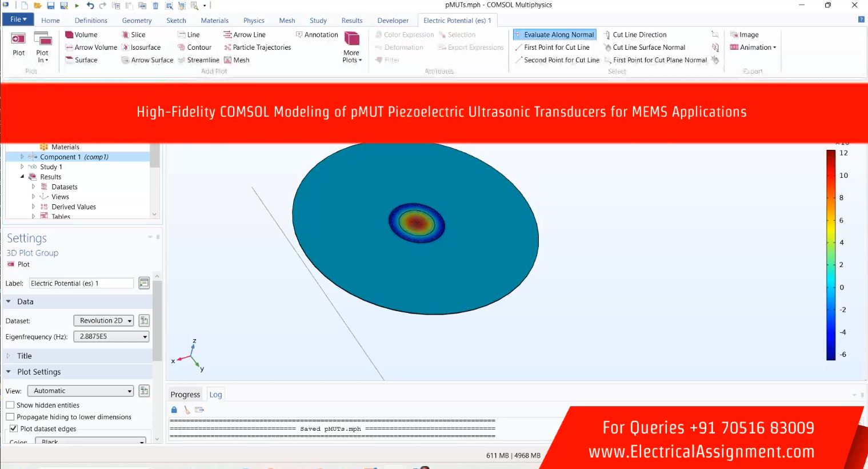868x469 pixels.
Task: Open the Log tab
Action: tap(215, 395)
